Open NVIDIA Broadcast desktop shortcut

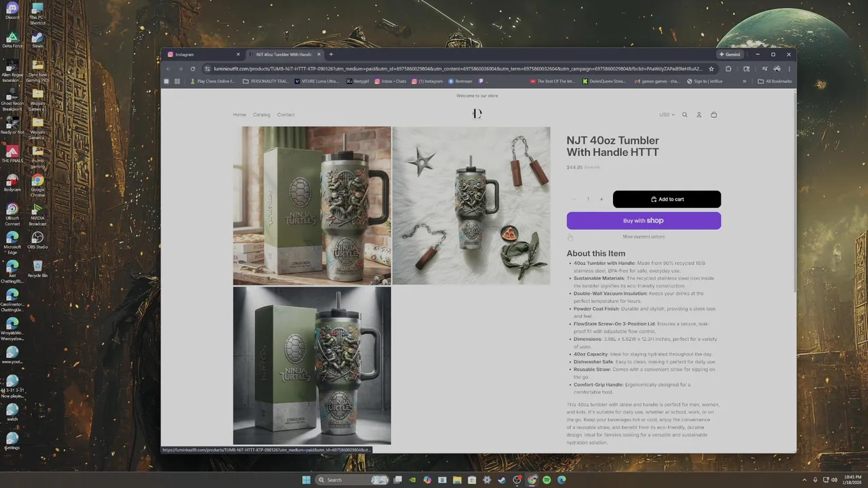coord(37,212)
